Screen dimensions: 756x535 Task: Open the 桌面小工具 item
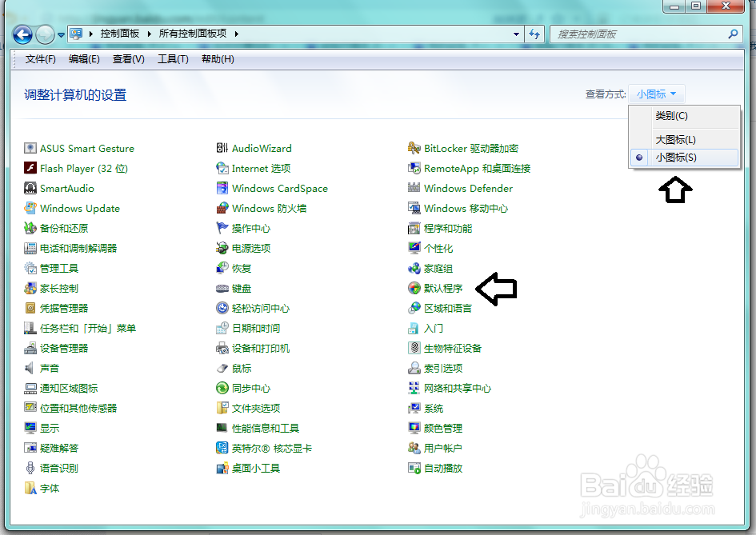click(x=256, y=468)
